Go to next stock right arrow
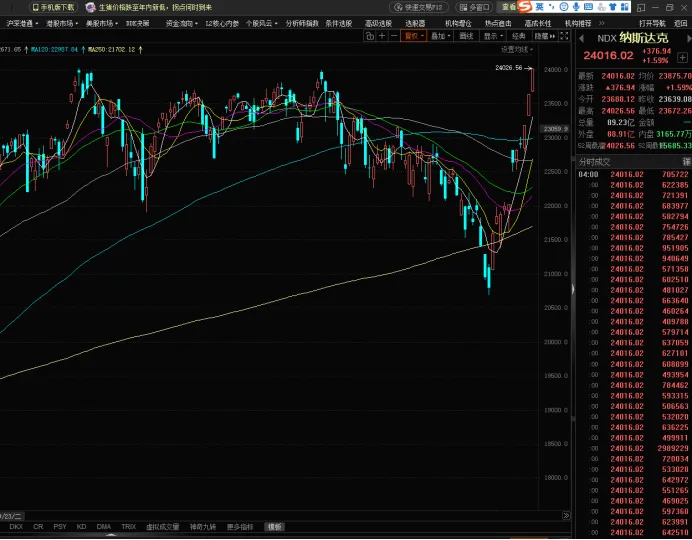 [689, 39]
